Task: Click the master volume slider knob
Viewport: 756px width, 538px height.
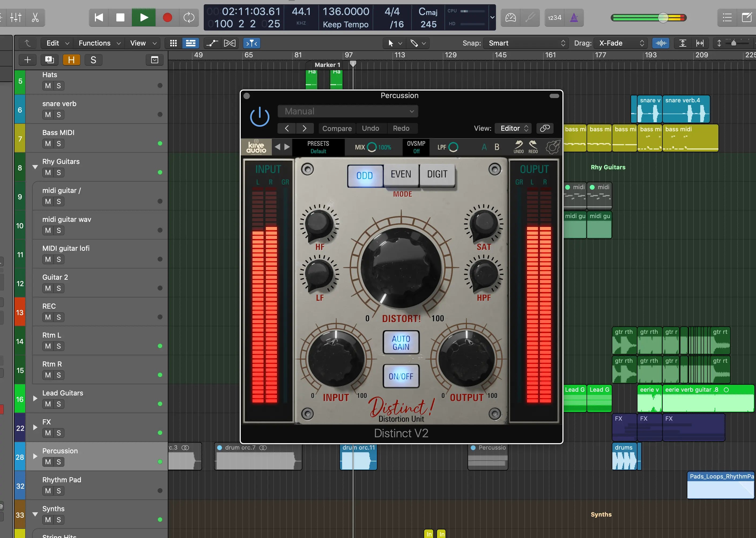Action: click(663, 18)
